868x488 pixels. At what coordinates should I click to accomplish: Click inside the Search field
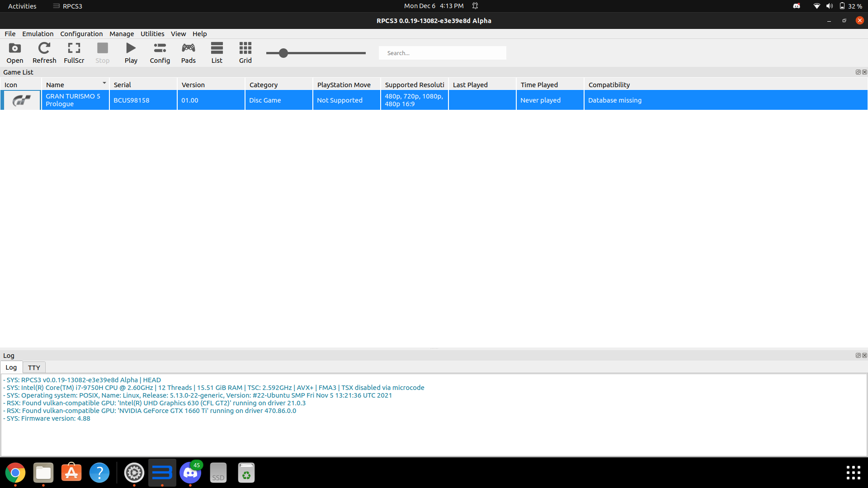(x=442, y=53)
